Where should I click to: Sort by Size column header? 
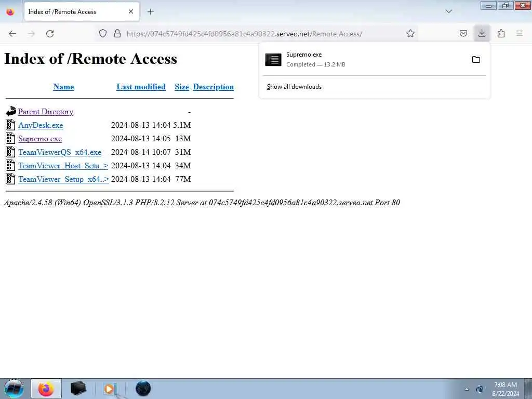point(181,87)
